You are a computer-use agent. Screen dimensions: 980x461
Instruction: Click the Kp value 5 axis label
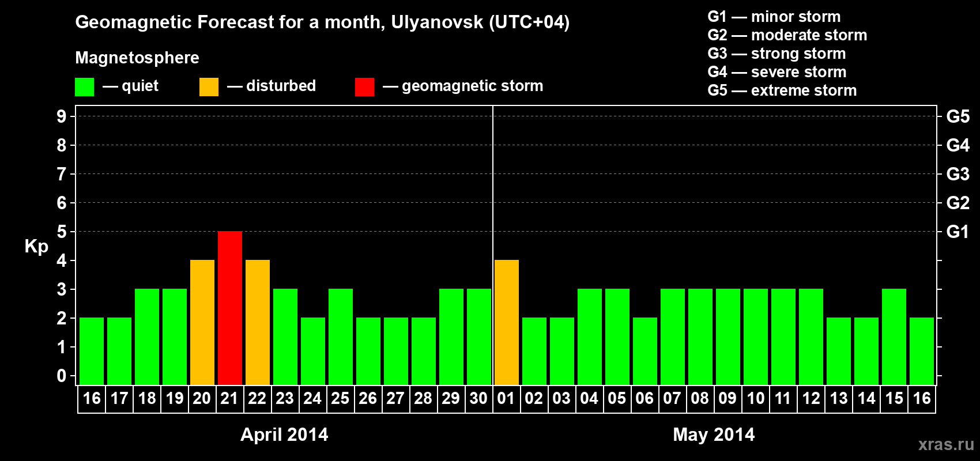tap(62, 232)
